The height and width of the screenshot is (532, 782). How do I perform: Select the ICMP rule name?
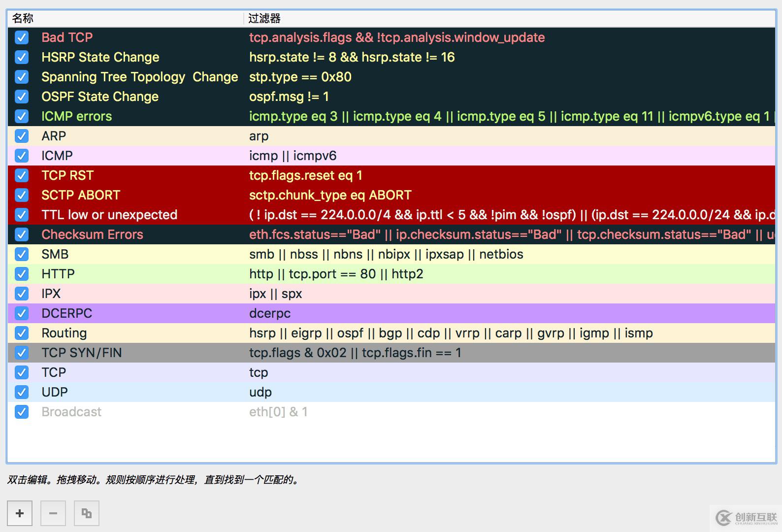57,156
